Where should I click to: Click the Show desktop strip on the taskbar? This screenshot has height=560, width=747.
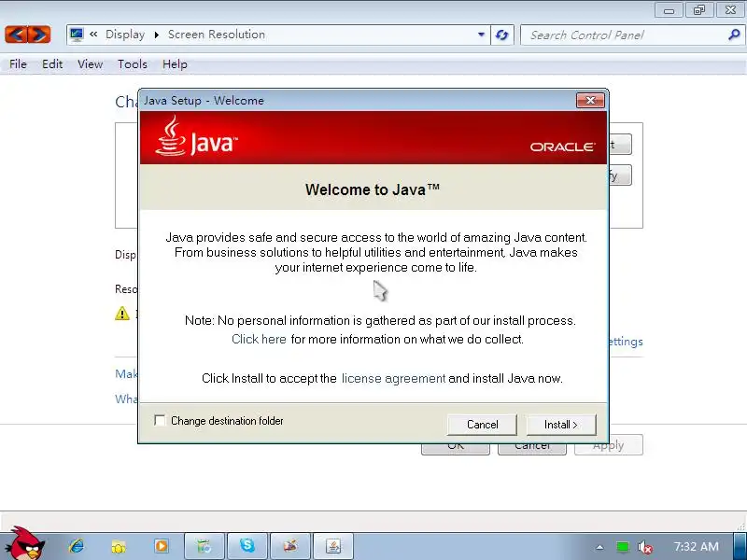(740, 546)
